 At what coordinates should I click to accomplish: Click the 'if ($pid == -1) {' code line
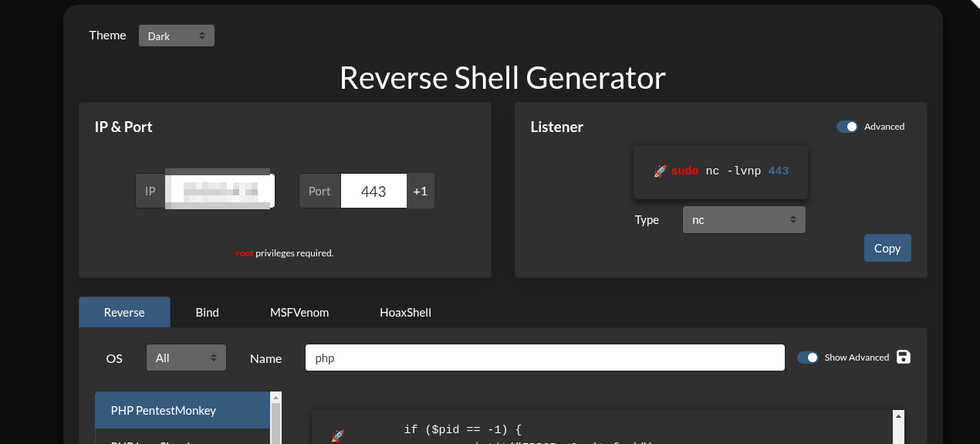click(x=463, y=429)
